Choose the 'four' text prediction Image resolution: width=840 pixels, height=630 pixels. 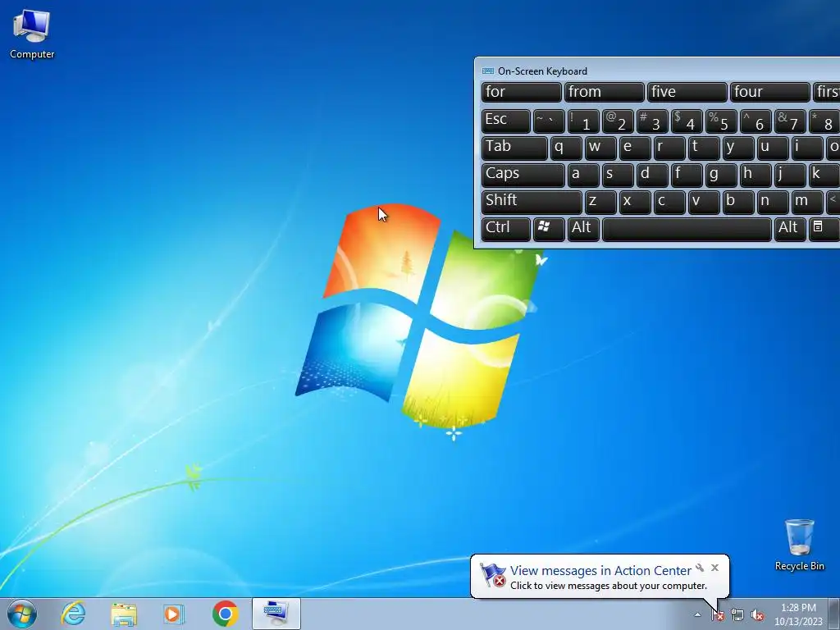click(x=769, y=92)
